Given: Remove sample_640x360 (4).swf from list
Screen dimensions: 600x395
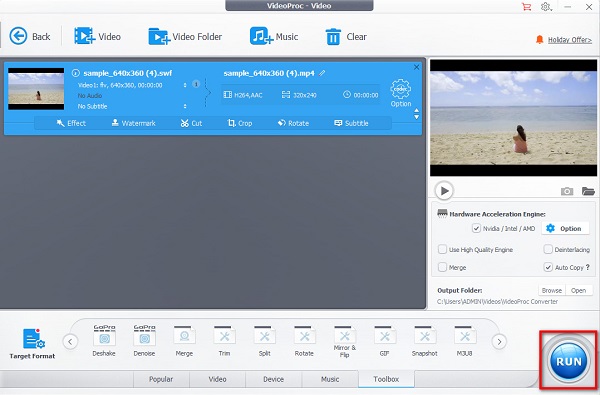Looking at the screenshot, I should coord(416,67).
